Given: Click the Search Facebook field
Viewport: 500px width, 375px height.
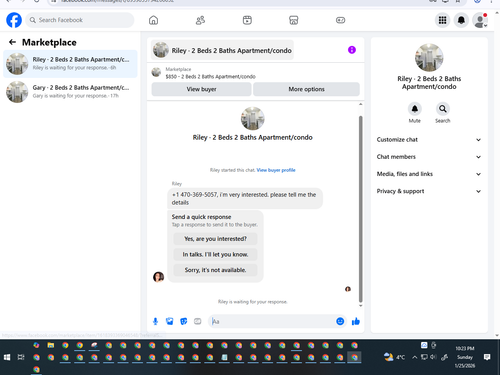Looking at the screenshot, I should click(80, 20).
